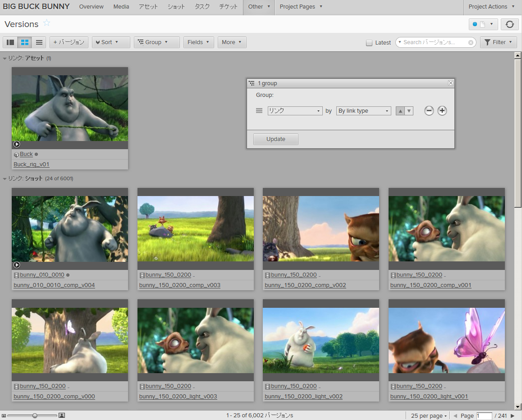Image resolution: width=522 pixels, height=420 pixels.
Task: Open the Group dropdown
Action: pos(156,42)
